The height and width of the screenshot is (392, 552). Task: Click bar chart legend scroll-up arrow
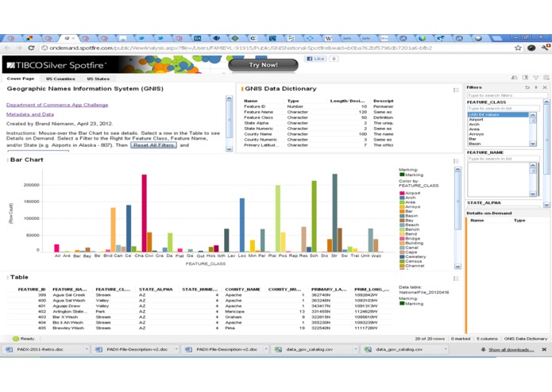(x=457, y=169)
